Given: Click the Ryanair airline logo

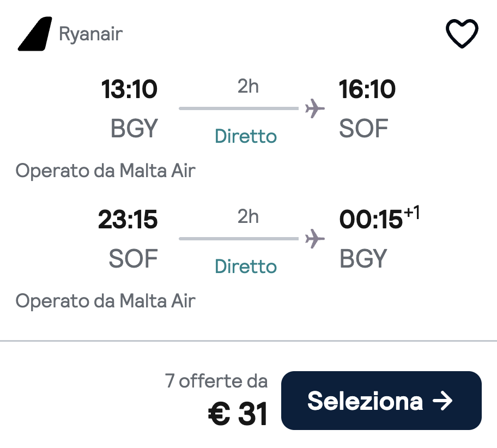Looking at the screenshot, I should tap(35, 34).
